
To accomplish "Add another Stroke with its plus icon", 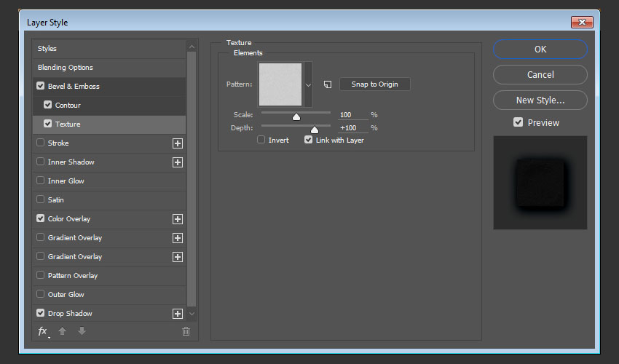I will click(178, 143).
